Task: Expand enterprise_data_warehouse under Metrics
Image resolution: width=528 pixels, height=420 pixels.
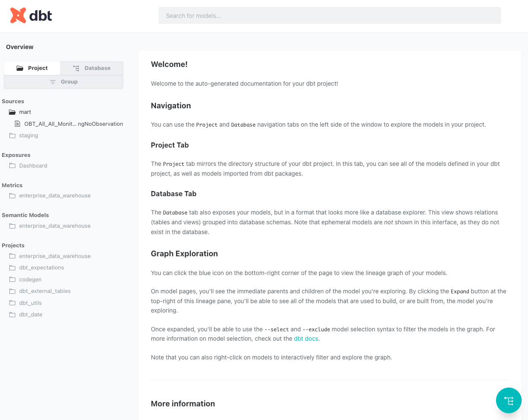Action: point(55,196)
